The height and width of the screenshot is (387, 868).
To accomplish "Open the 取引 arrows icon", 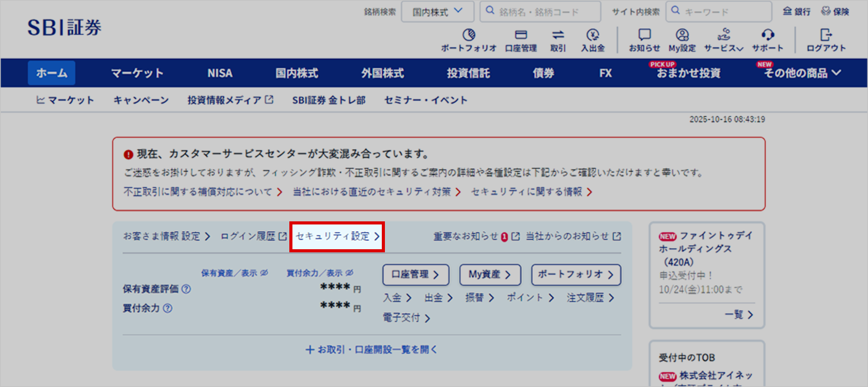I will (x=558, y=35).
